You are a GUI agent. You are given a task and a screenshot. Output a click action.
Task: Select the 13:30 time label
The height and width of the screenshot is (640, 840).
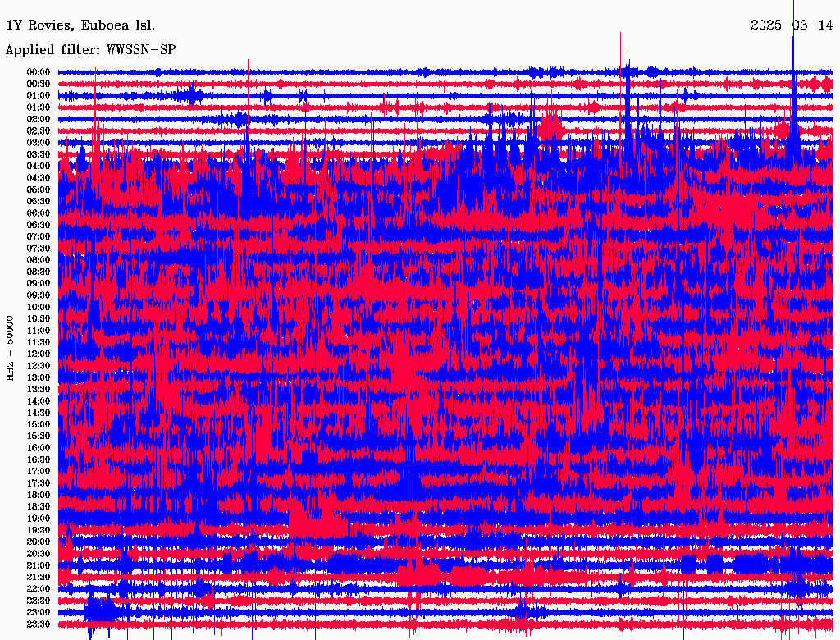pos(38,390)
